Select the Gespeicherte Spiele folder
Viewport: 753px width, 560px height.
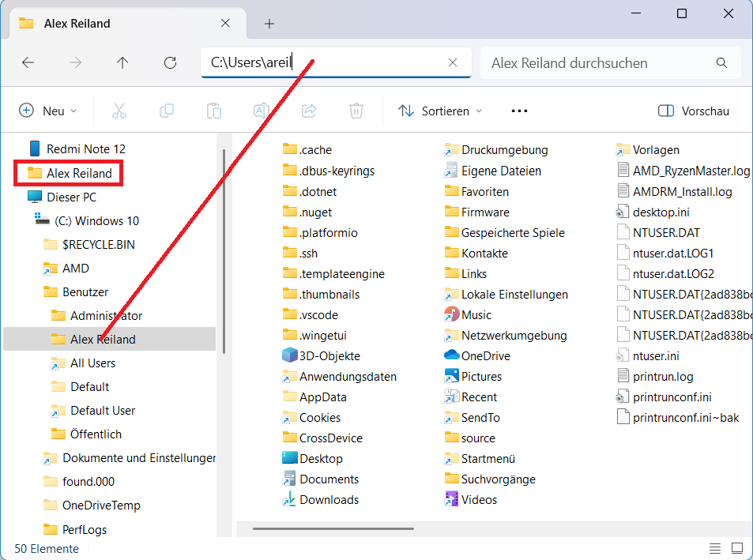point(505,233)
